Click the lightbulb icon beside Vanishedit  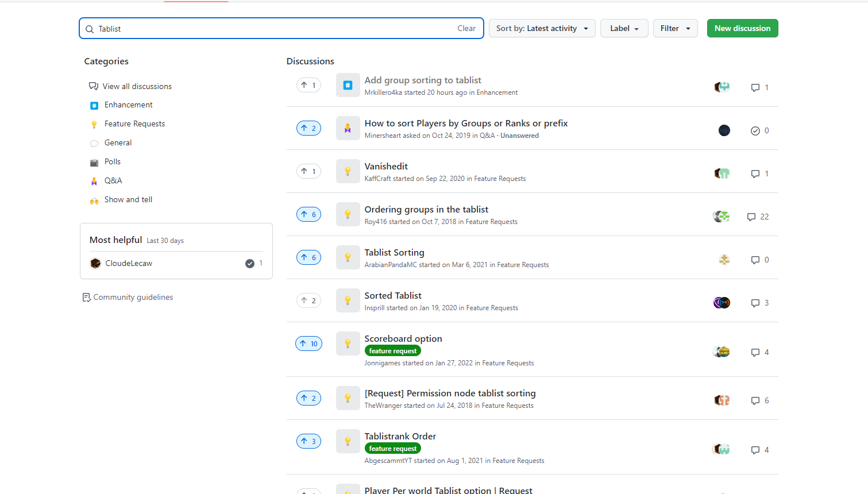pyautogui.click(x=348, y=171)
